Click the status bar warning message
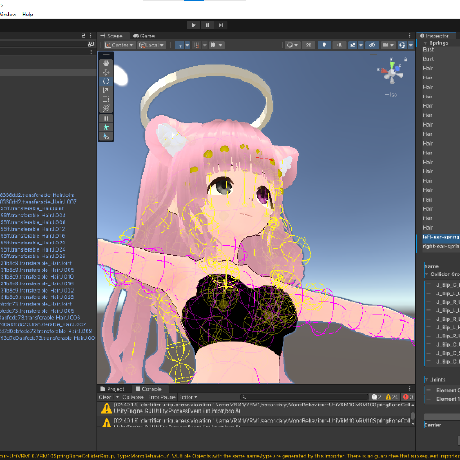 230,456
